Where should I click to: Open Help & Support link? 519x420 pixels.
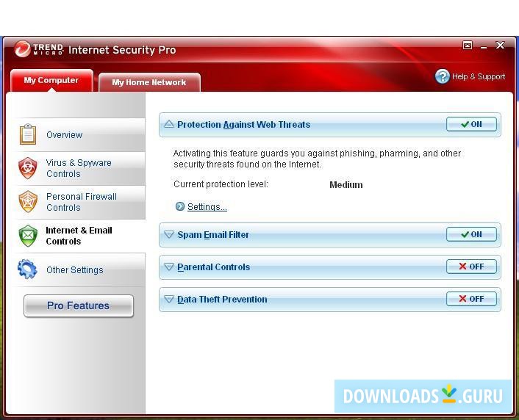tap(479, 76)
